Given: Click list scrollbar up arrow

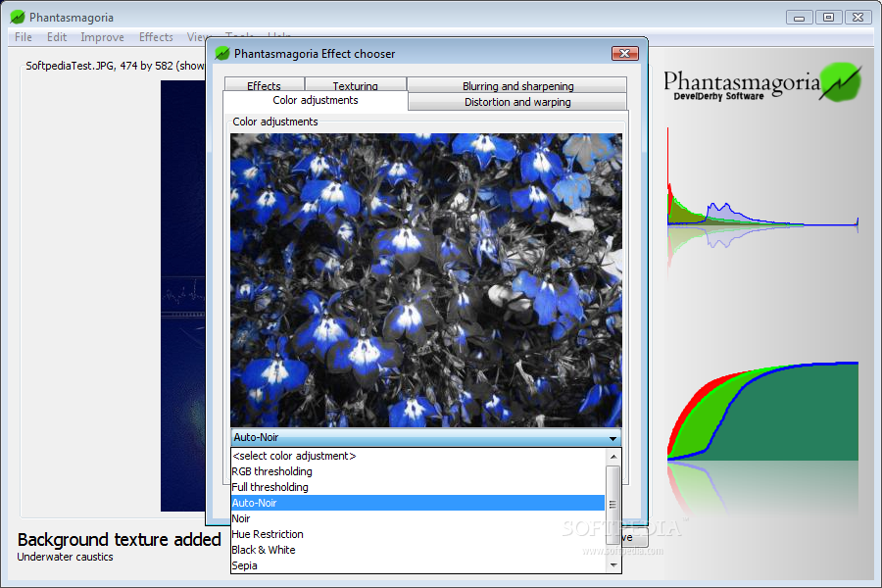Looking at the screenshot, I should click(613, 457).
